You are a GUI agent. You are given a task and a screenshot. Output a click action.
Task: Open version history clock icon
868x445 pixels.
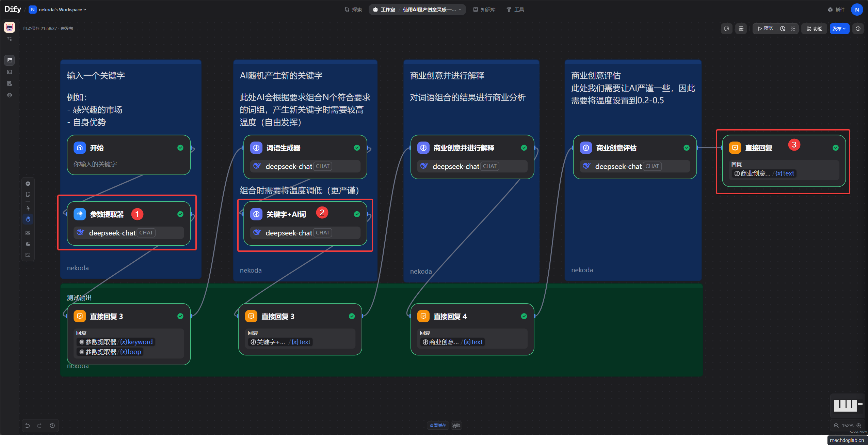[x=858, y=29]
